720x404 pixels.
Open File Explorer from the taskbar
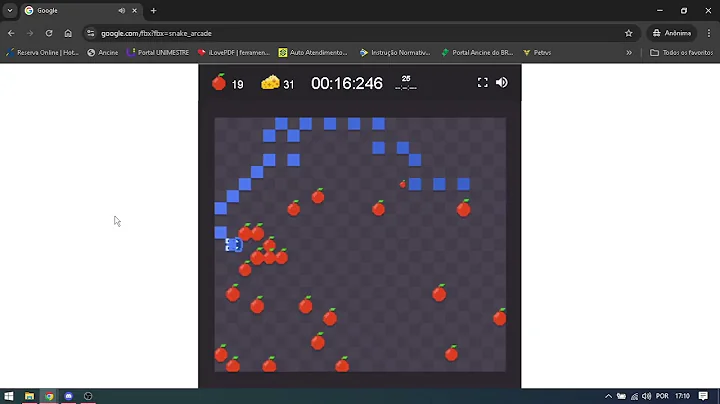click(29, 396)
